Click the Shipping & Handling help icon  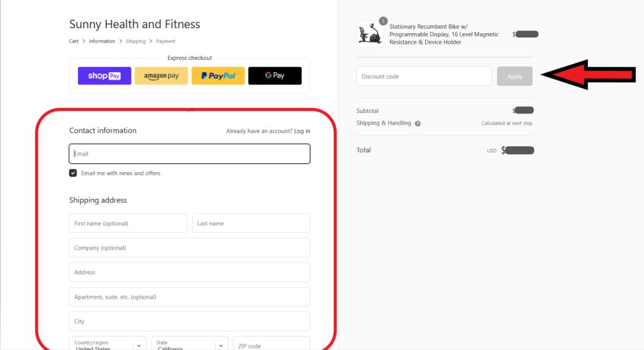(x=418, y=124)
